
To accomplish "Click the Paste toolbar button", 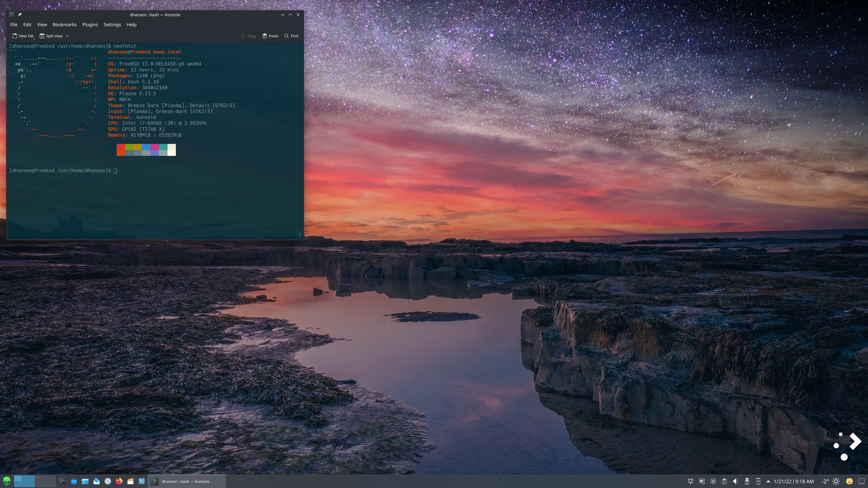I will coord(270,36).
